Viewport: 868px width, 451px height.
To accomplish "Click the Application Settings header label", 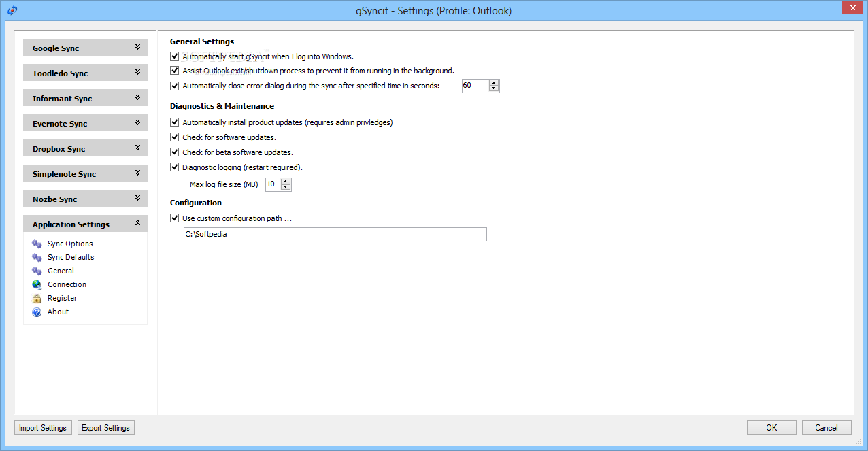I will [71, 224].
